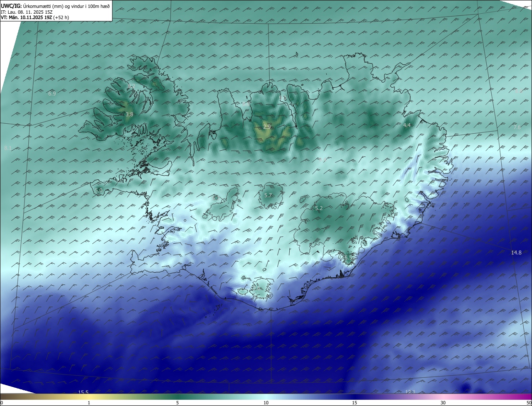Click the 6.9 value label over the sea
Image resolution: width=532 pixels, height=406 pixels.
coord(52,94)
